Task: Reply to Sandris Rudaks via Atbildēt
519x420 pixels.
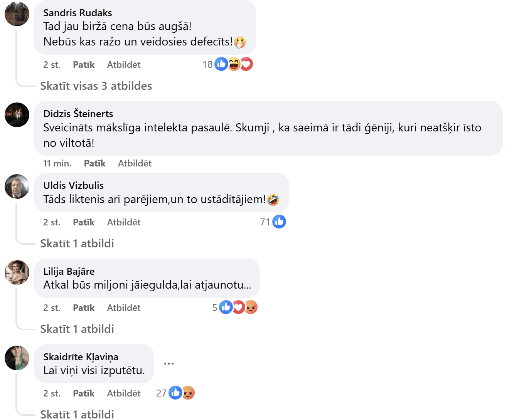Action: click(x=123, y=65)
